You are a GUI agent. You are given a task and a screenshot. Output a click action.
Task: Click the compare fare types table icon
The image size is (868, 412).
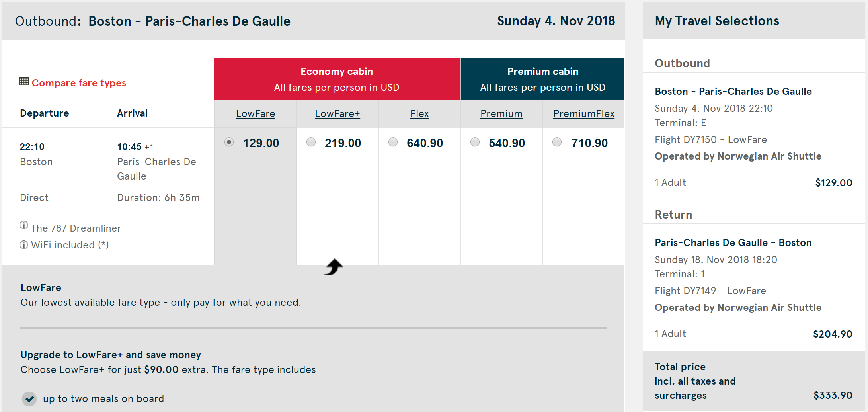(24, 82)
